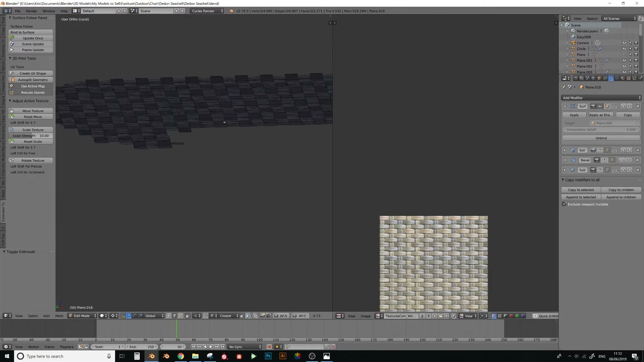Image resolution: width=644 pixels, height=362 pixels.
Task: Toggle Sub modifier viewport eye
Action: click(600, 170)
